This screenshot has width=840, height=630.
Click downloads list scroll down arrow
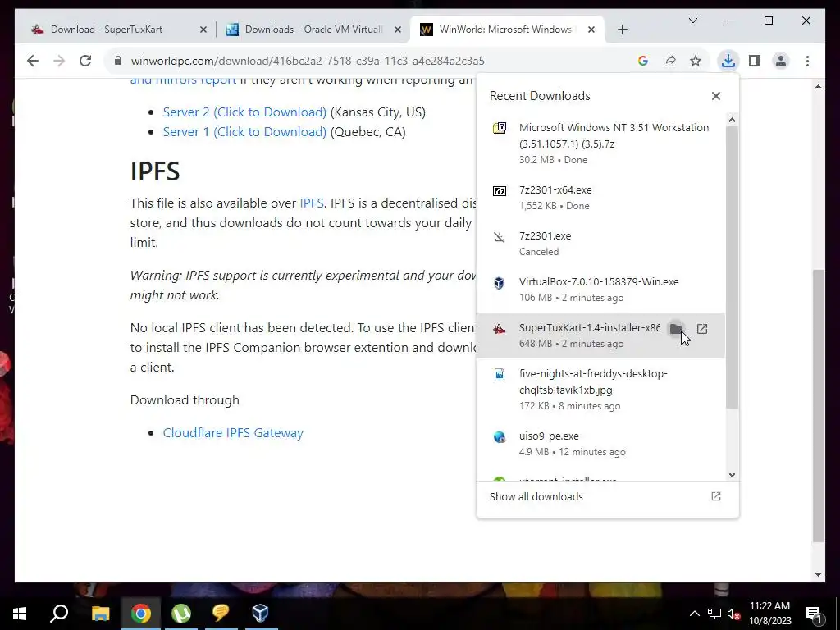(x=732, y=475)
